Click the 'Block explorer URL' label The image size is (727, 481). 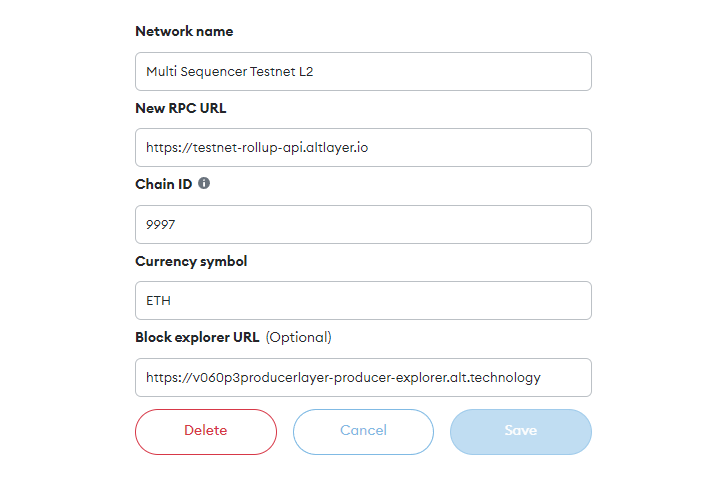[x=197, y=337]
